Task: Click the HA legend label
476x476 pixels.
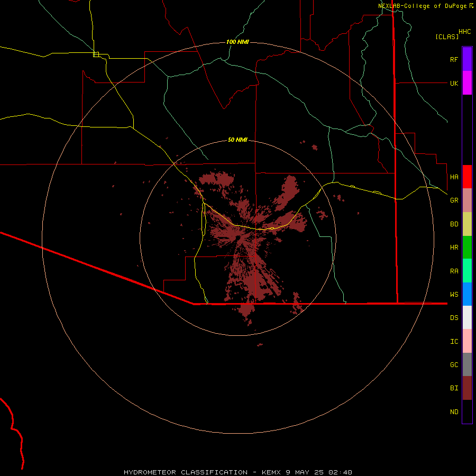Action: point(454,177)
